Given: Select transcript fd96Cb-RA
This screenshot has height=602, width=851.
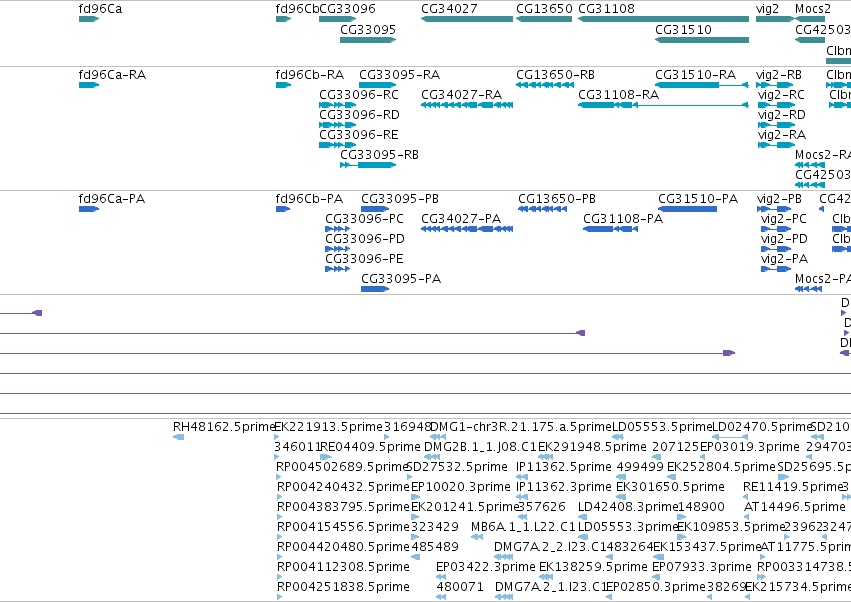Looking at the screenshot, I should (283, 85).
